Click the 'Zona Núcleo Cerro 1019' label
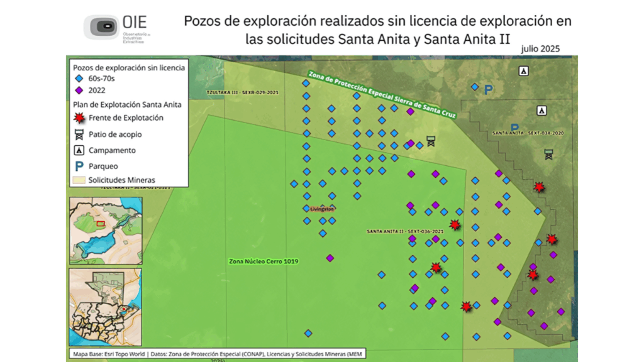 coord(264,261)
